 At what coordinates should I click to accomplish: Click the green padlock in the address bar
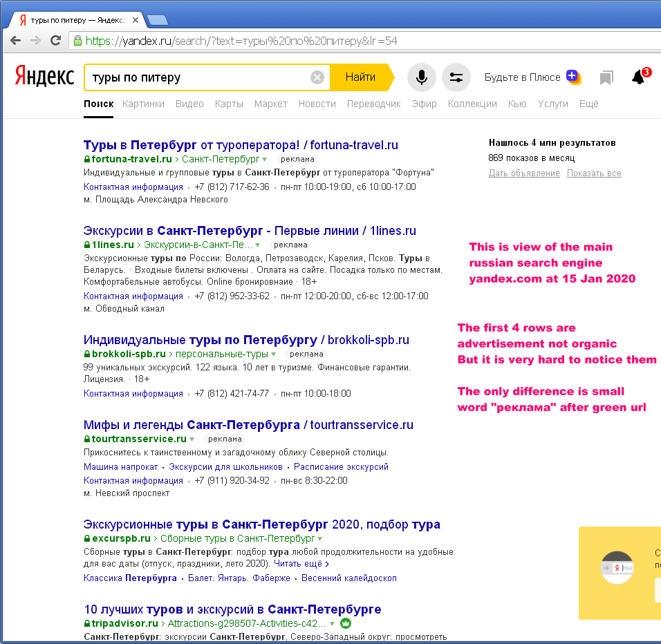tap(77, 41)
